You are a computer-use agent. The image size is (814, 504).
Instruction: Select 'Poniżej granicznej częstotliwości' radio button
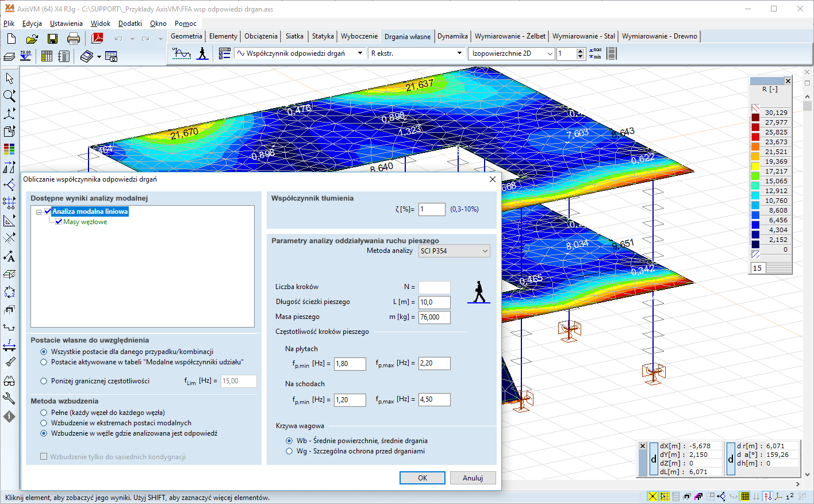click(44, 381)
